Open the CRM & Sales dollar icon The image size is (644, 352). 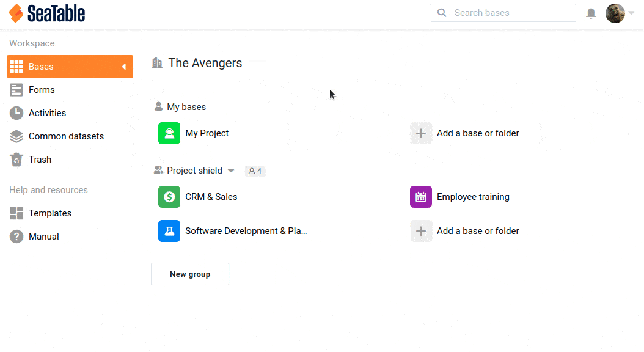[x=169, y=197]
